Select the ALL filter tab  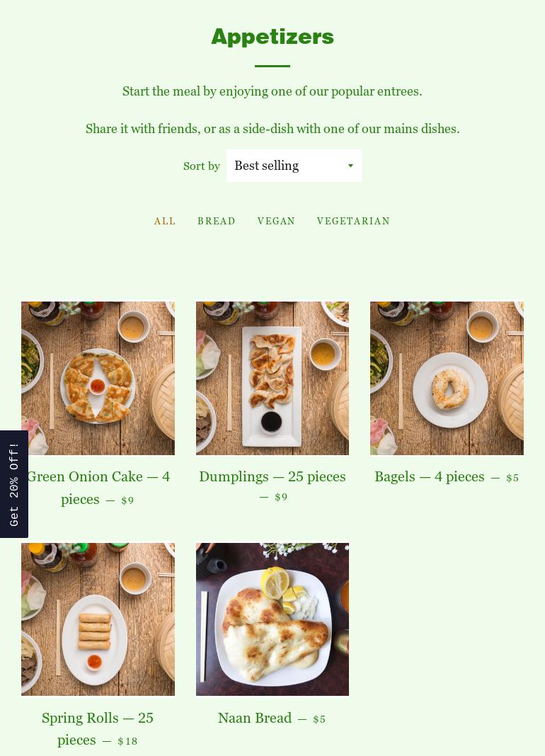coord(165,221)
